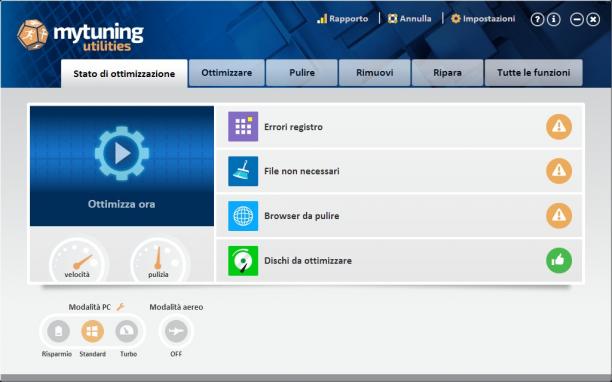The width and height of the screenshot is (612, 382).
Task: Click the warning icon for Errori registro
Action: (559, 127)
